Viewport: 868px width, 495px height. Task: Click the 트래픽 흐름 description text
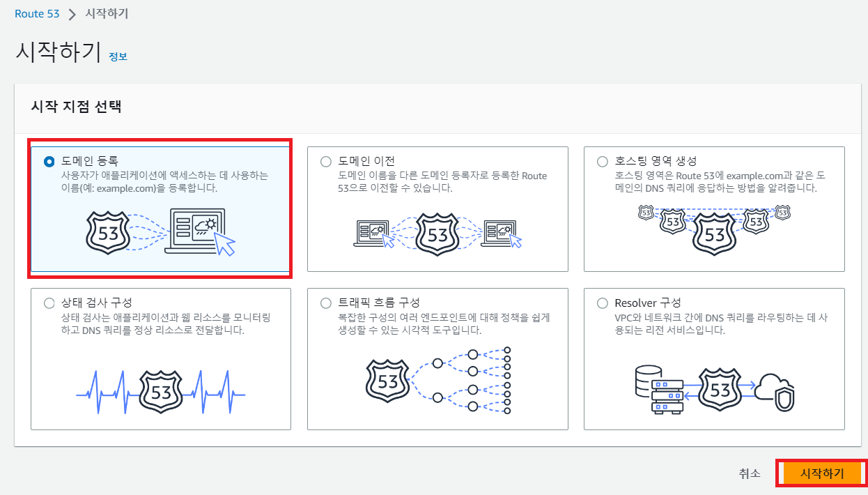444,323
